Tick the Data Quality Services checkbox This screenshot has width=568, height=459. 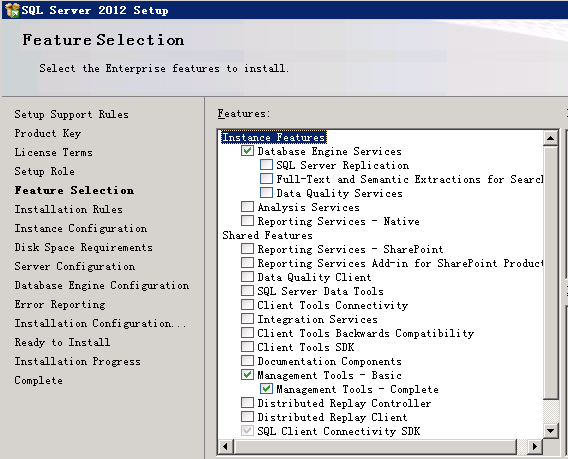coord(266,193)
